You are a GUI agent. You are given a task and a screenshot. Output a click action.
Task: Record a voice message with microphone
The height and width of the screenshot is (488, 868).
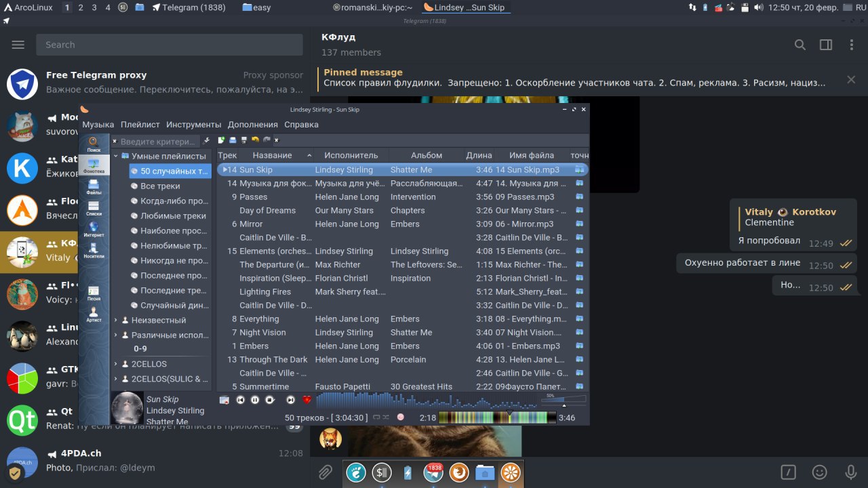click(x=851, y=472)
